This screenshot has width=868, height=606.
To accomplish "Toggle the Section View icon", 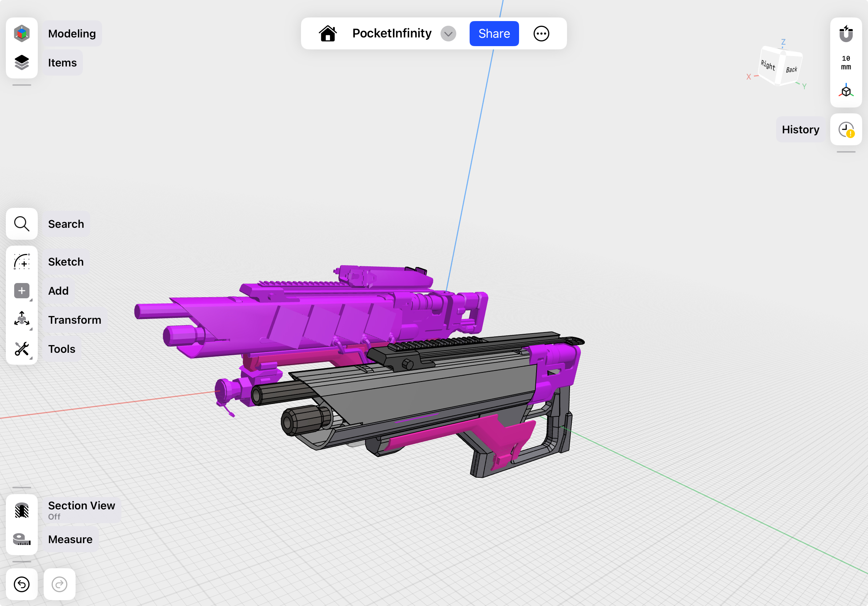I will pos(21,510).
